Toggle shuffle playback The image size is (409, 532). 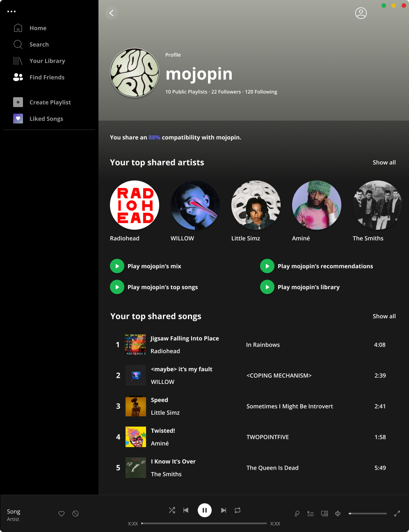point(172,510)
